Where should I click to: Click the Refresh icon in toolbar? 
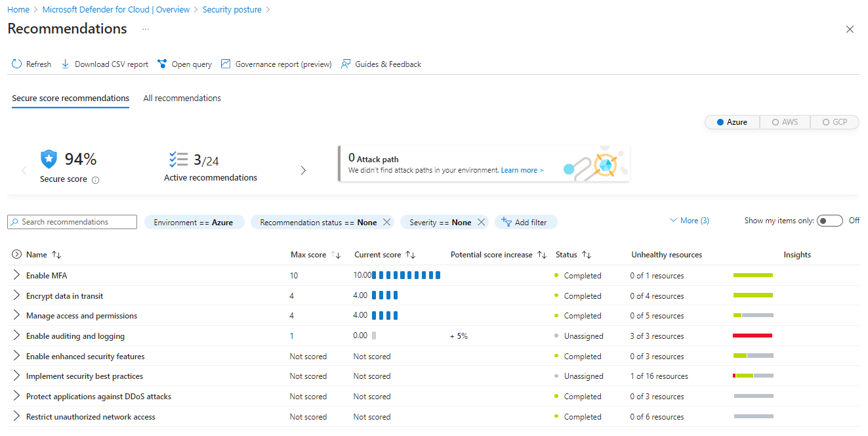click(x=17, y=64)
